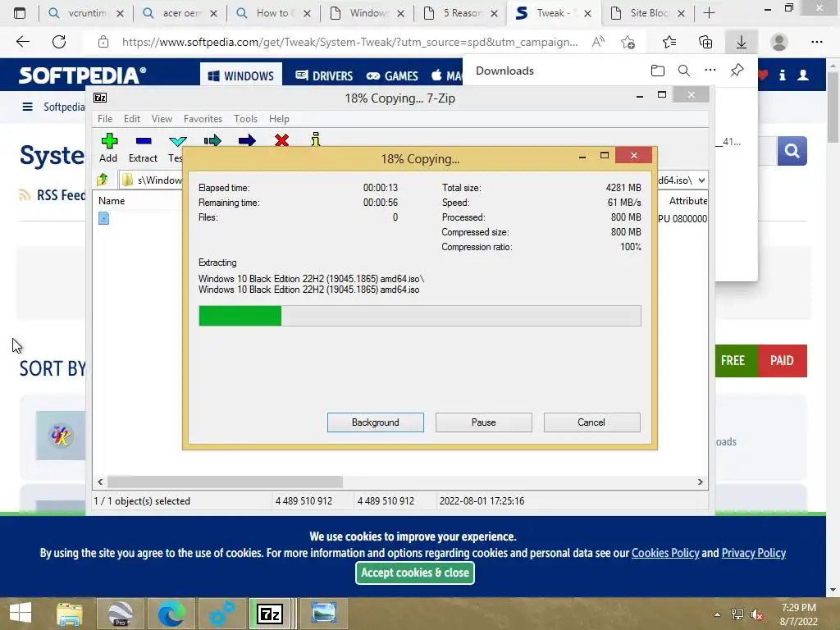Open 7-Zip Favorites menu
The width and height of the screenshot is (840, 630).
pyautogui.click(x=203, y=119)
